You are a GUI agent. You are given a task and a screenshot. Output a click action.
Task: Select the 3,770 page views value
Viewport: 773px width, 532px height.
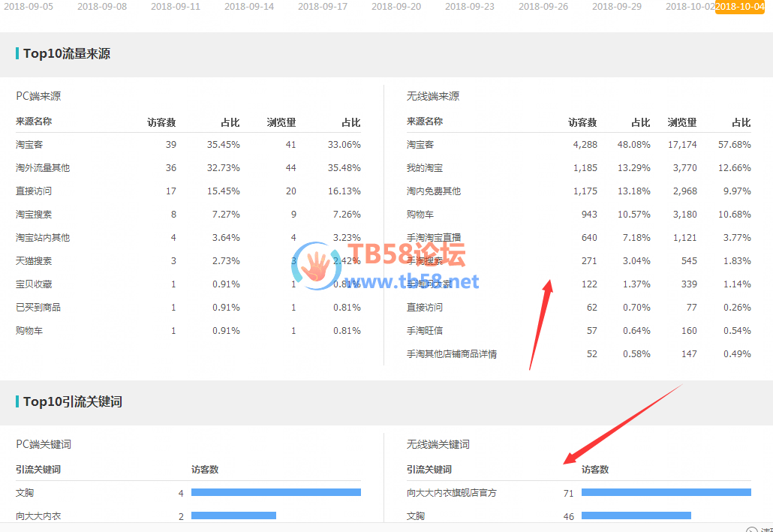684,168
